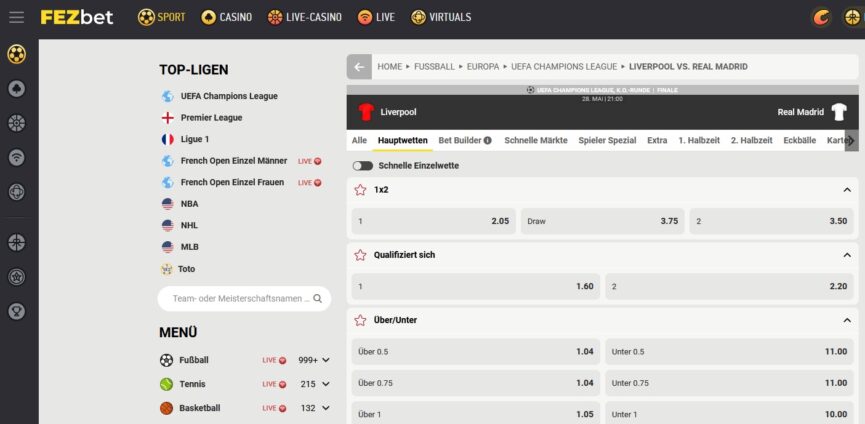Select the virtuals icon in left sidebar
This screenshot has width=865, height=424.
(x=17, y=192)
